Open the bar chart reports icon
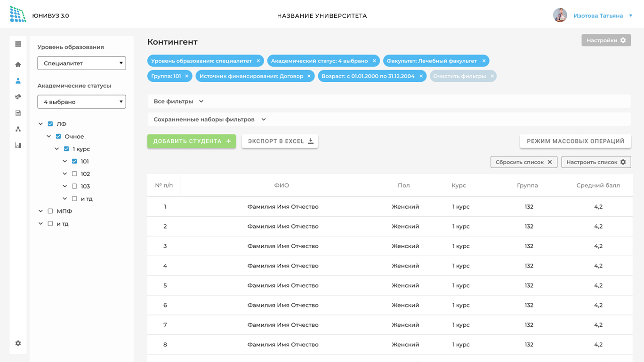The width and height of the screenshot is (644, 362). tap(18, 145)
